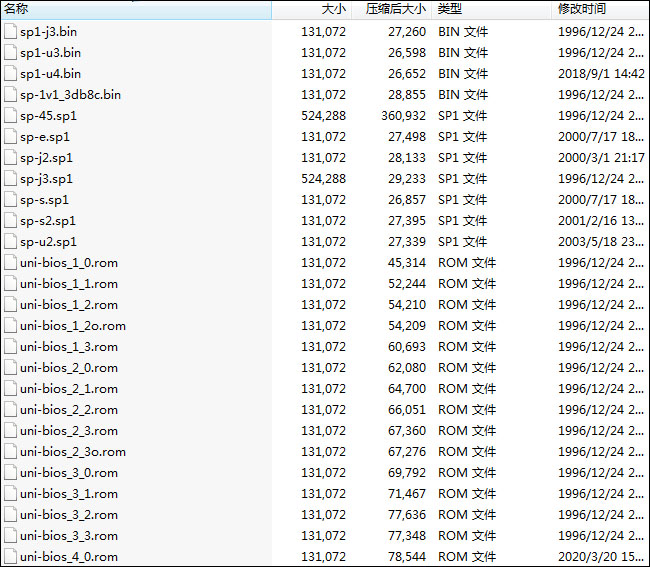The width and height of the screenshot is (650, 567).
Task: Select the file name uni-bios_4_0.rom
Action: click(69, 557)
